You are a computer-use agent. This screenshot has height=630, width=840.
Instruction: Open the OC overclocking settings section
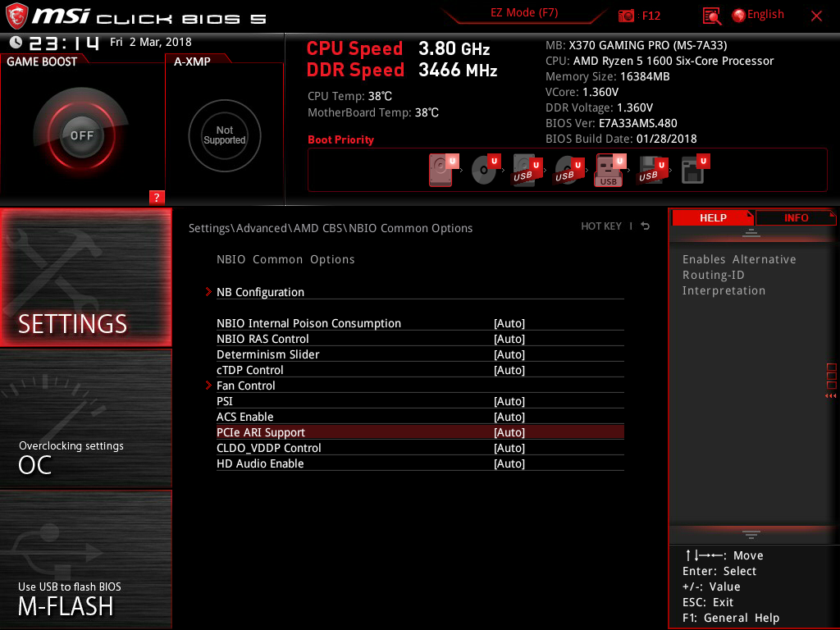(x=85, y=418)
